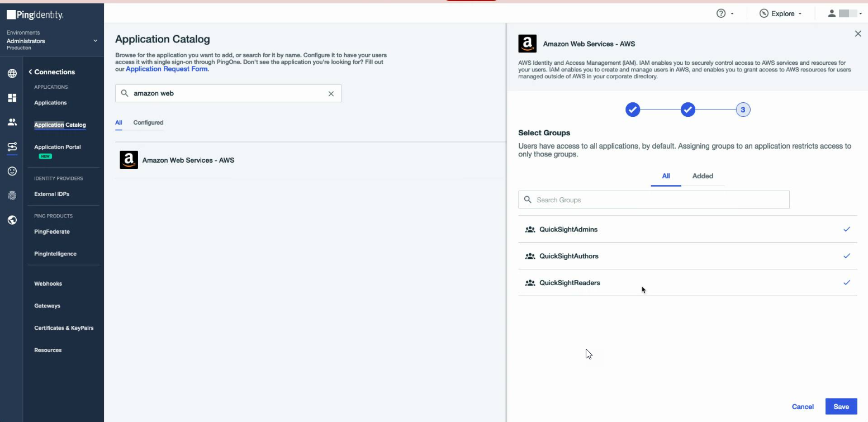Open the fingerprint security icon
This screenshot has height=422, width=868.
coord(12,196)
